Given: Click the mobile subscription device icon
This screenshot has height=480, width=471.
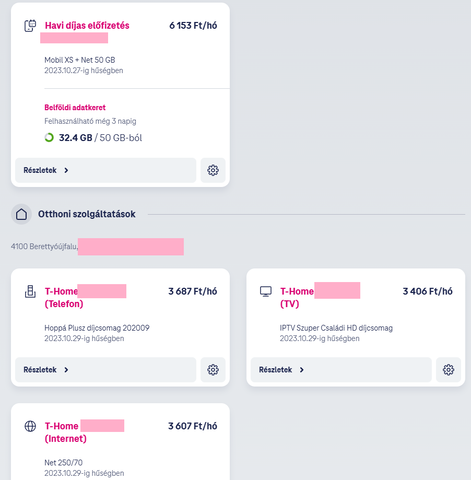Looking at the screenshot, I should pos(30,26).
